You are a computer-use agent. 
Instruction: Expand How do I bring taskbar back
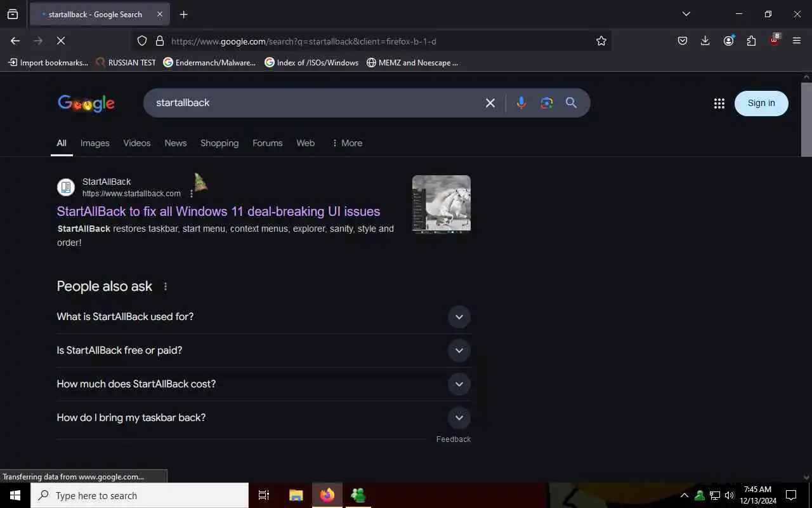coord(264,418)
